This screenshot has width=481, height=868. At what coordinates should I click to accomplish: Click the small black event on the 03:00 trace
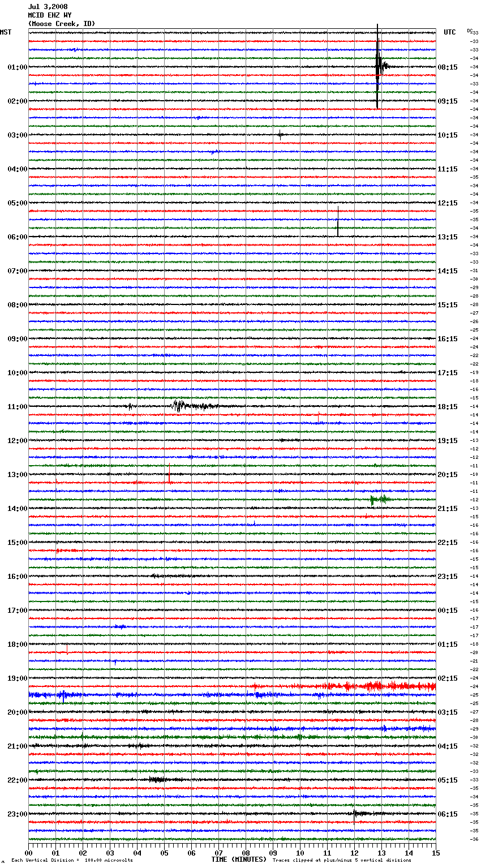(280, 135)
